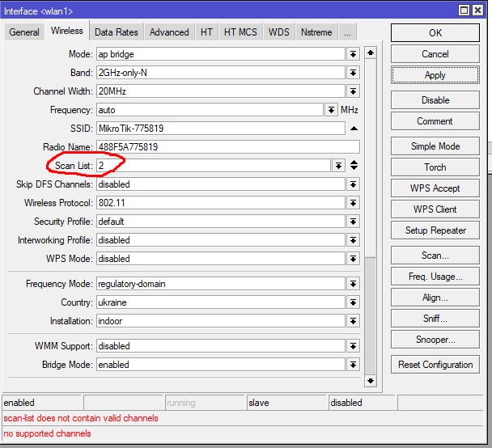Click the Scan List input field
492x448 pixels.
[214, 166]
